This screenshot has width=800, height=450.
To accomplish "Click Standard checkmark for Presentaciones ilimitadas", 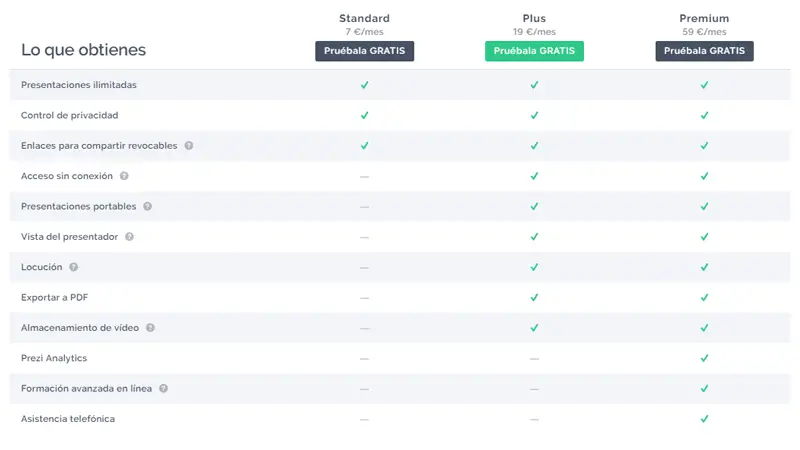I will tap(364, 85).
